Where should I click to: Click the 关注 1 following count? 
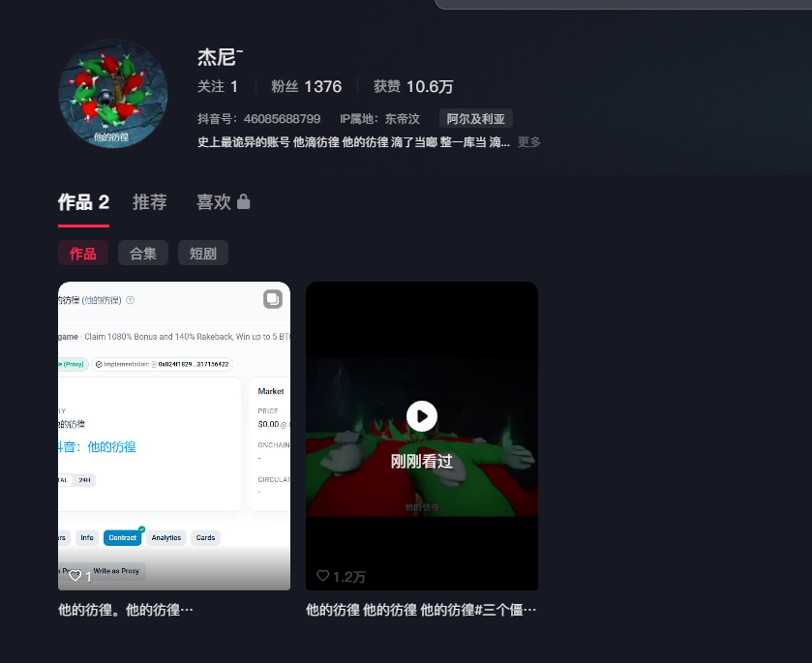pyautogui.click(x=218, y=86)
